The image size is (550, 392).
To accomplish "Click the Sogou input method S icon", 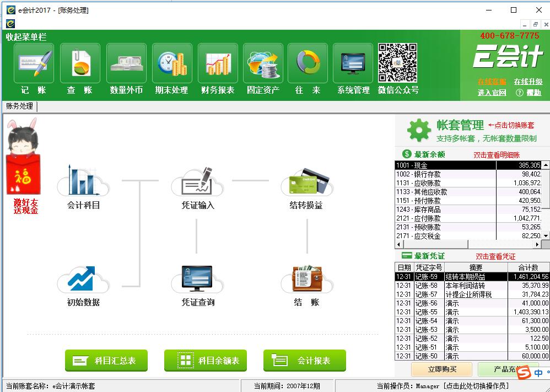I will [524, 372].
